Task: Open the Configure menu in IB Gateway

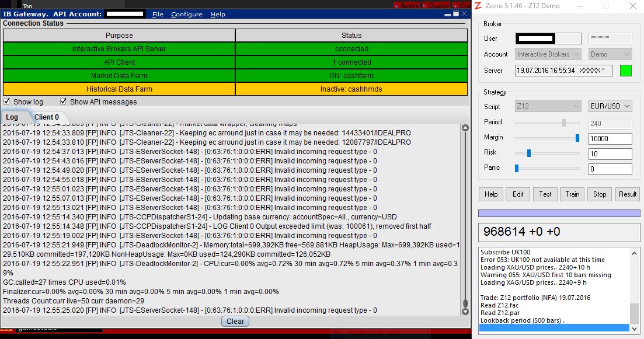Action: tap(187, 15)
